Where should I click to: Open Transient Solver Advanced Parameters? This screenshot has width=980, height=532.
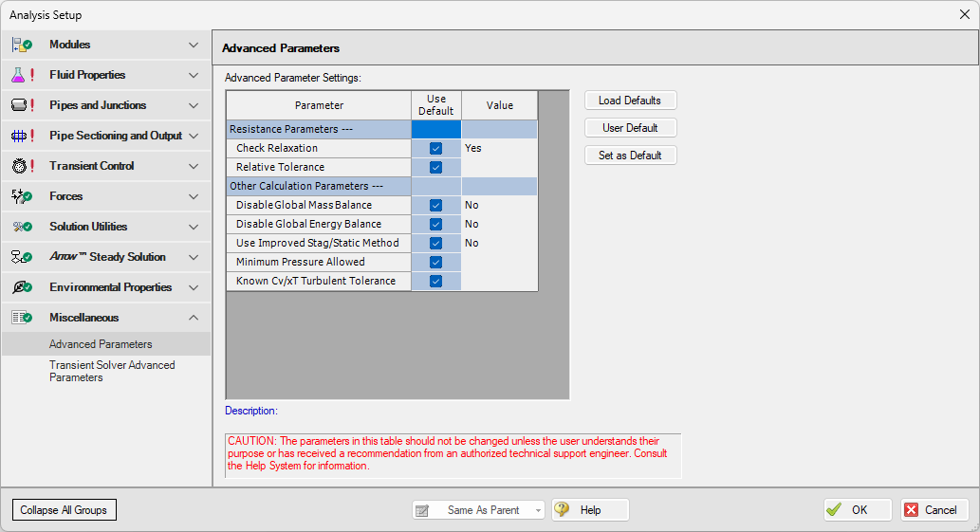pyautogui.click(x=112, y=371)
